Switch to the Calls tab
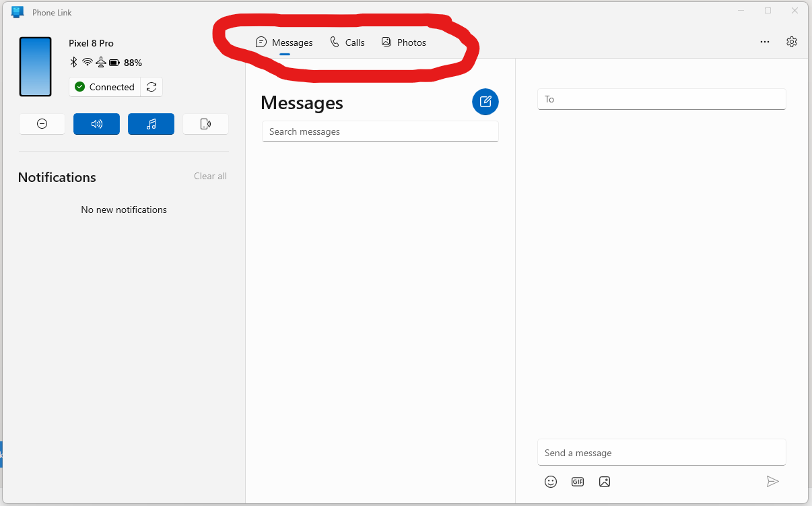812x506 pixels. click(347, 42)
